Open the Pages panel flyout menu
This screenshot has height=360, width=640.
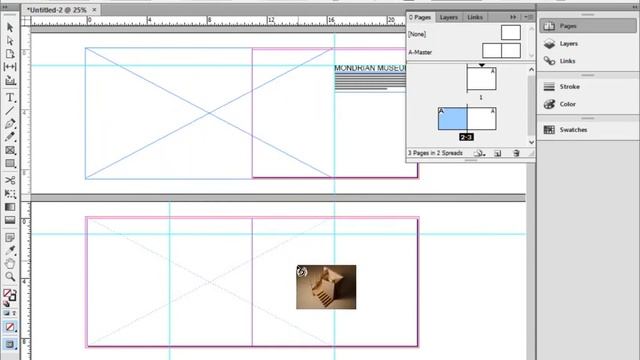pyautogui.click(x=529, y=17)
